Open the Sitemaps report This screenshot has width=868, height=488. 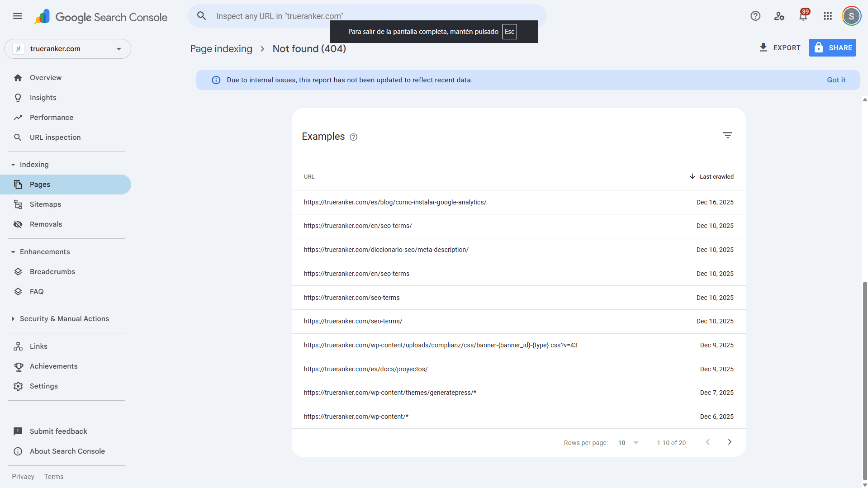tap(45, 204)
